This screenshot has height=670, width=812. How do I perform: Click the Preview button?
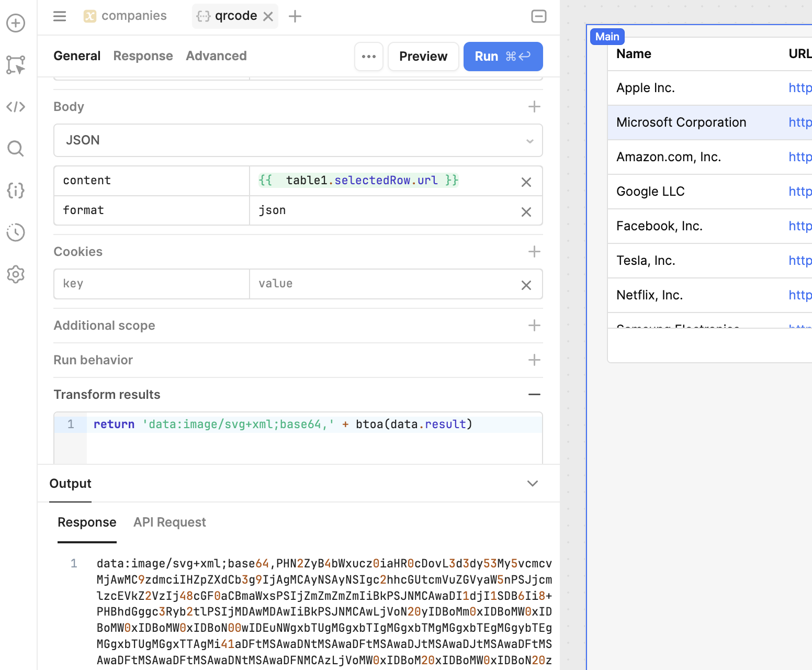tap(423, 57)
